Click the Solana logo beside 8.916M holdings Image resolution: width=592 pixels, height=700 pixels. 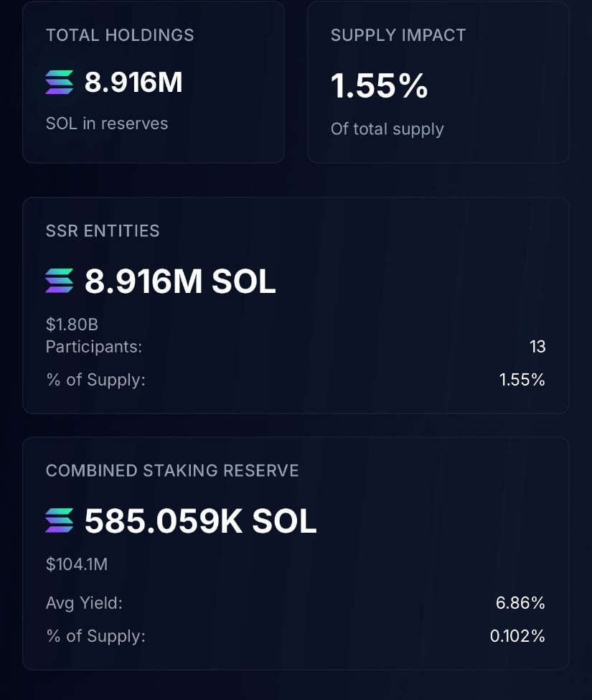pos(60,82)
